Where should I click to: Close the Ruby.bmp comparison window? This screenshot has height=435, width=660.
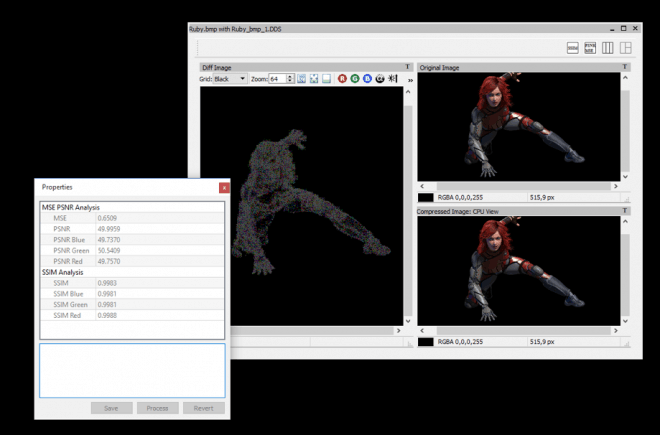point(635,29)
